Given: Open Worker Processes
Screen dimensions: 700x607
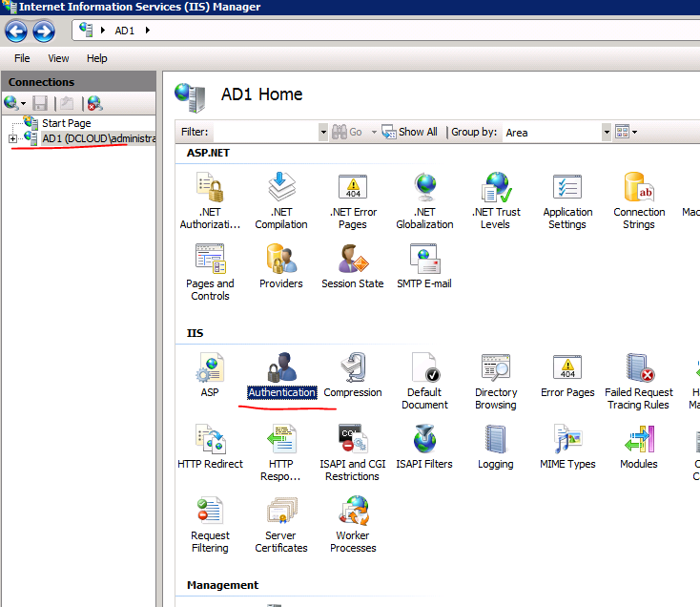Looking at the screenshot, I should [x=353, y=524].
